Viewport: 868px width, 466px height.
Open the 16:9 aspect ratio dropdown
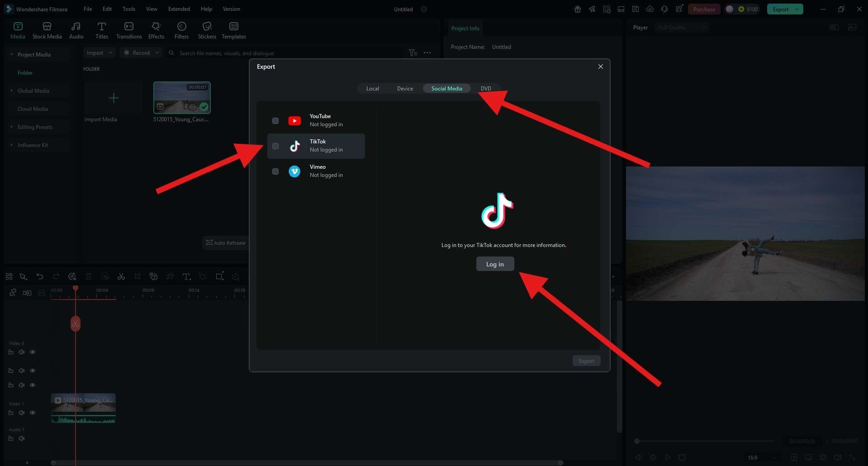[x=761, y=457]
